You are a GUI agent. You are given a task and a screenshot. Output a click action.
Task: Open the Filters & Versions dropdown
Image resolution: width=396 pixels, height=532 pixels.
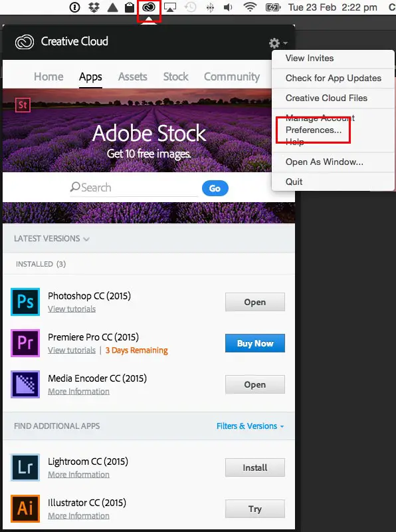pos(250,426)
